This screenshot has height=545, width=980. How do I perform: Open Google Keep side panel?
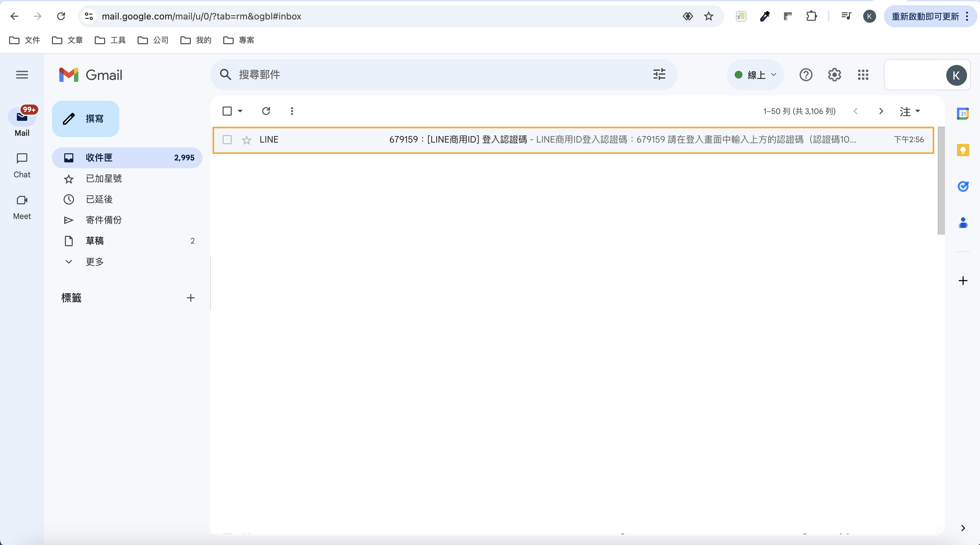point(963,150)
